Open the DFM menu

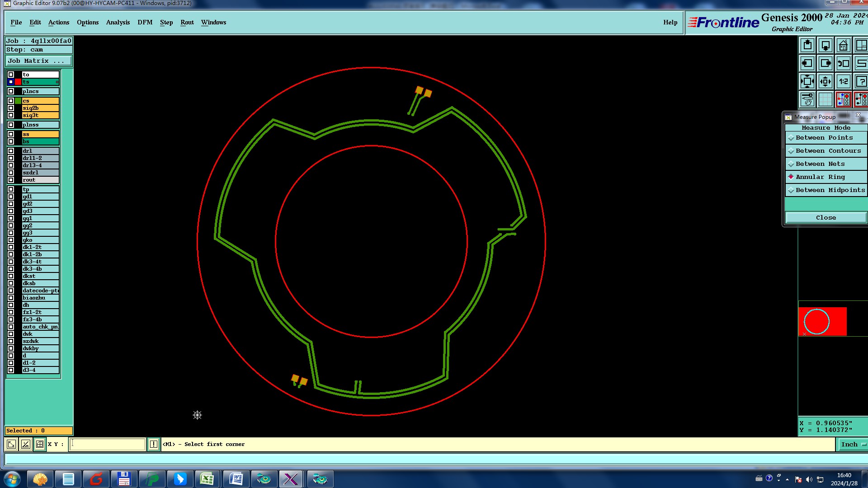[x=145, y=23]
